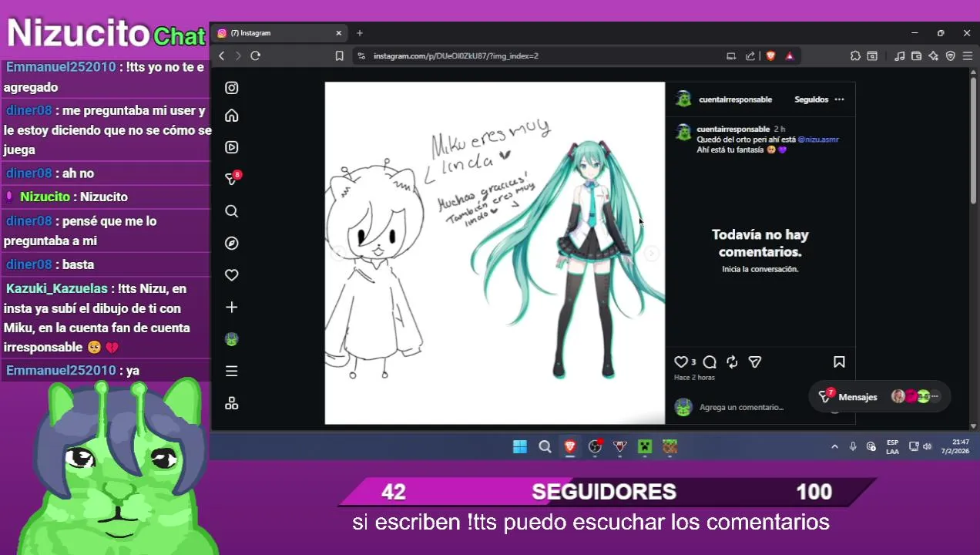
Task: Open Windows Start button
Action: click(520, 447)
